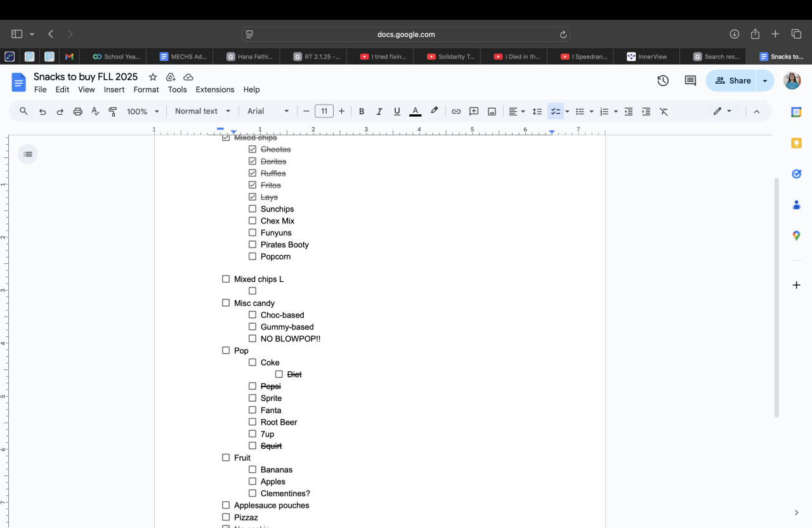Check the cloud document status icon
The width and height of the screenshot is (812, 528).
(x=188, y=77)
